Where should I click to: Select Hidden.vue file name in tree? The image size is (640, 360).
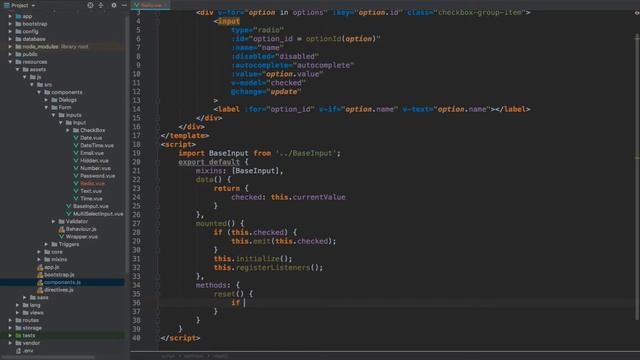pyautogui.click(x=94, y=161)
